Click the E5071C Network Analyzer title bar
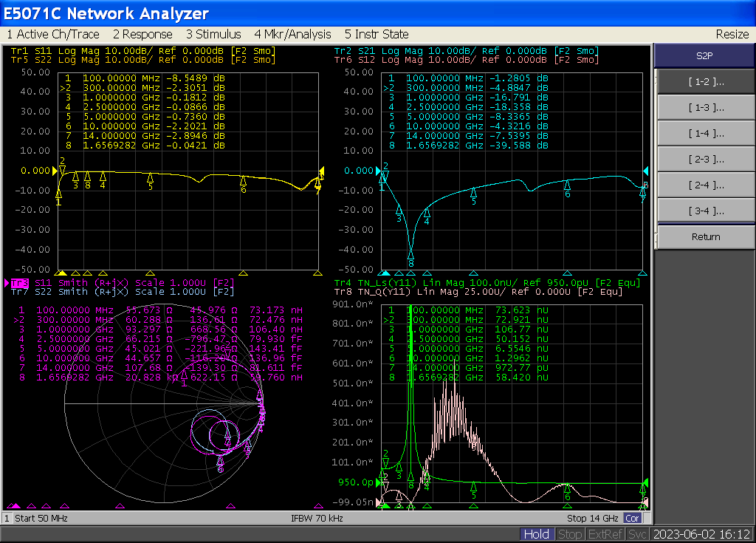This screenshot has height=543, width=756. pos(378,13)
